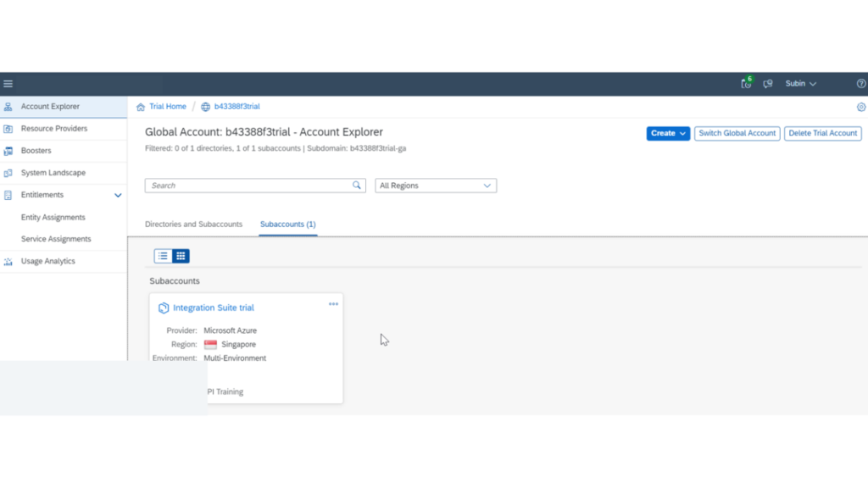
Task: Click the search magnifier icon
Action: (357, 186)
